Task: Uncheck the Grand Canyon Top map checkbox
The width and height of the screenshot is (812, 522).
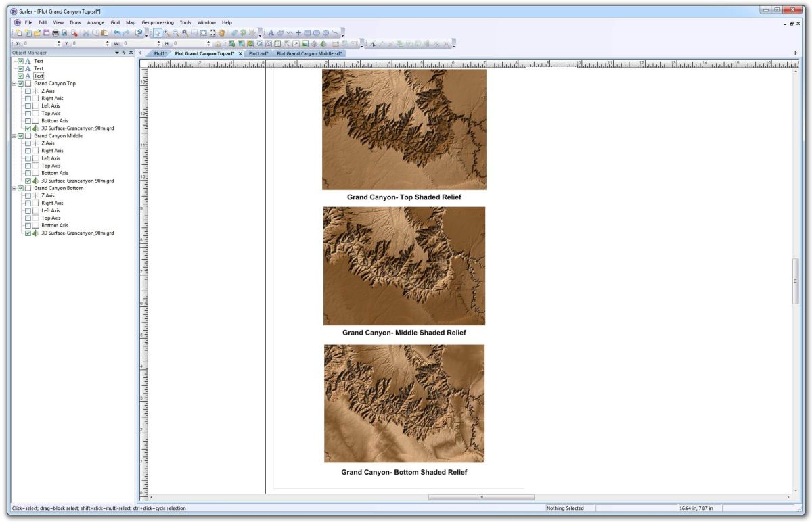Action: click(20, 83)
